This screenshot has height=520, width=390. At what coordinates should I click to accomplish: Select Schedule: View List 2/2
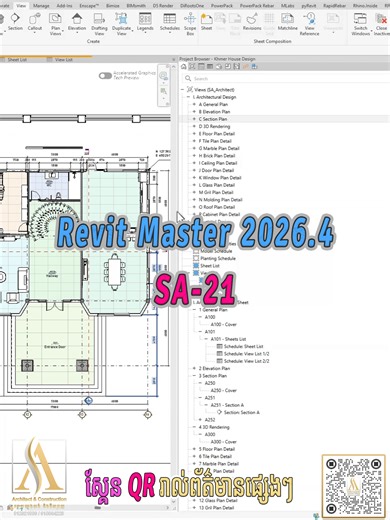246,361
